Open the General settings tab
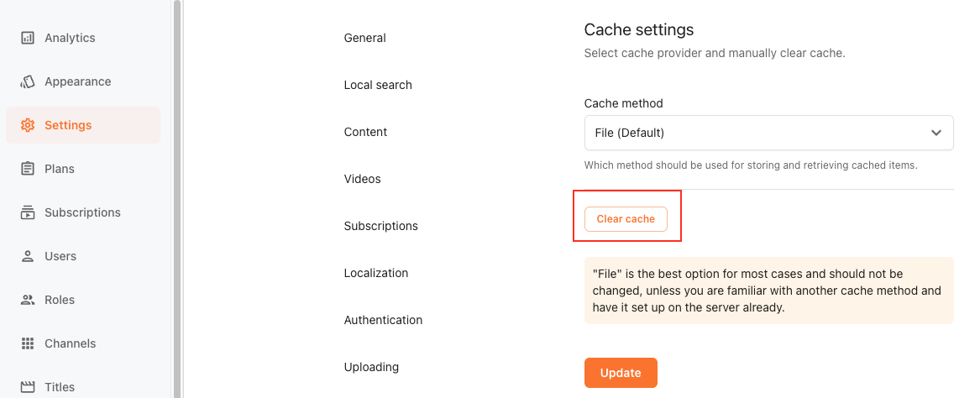The image size is (980, 398). click(x=365, y=38)
